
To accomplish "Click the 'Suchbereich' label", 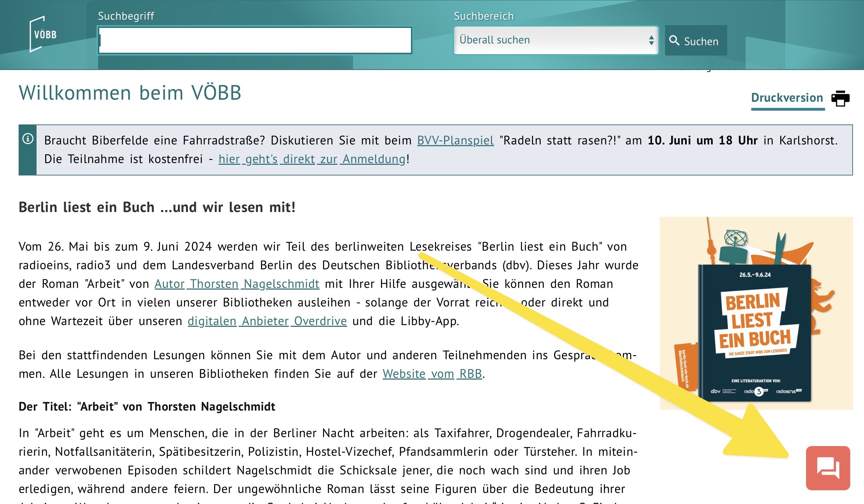I will pyautogui.click(x=484, y=16).
